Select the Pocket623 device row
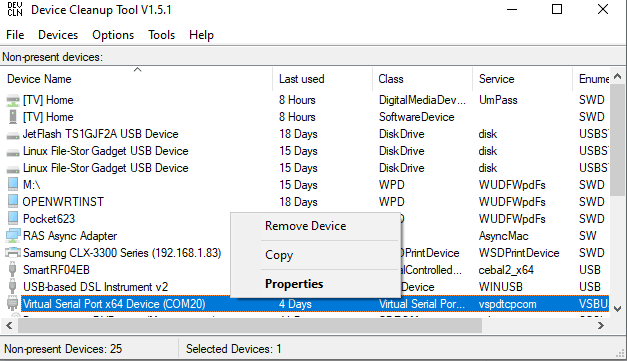 tap(306, 219)
